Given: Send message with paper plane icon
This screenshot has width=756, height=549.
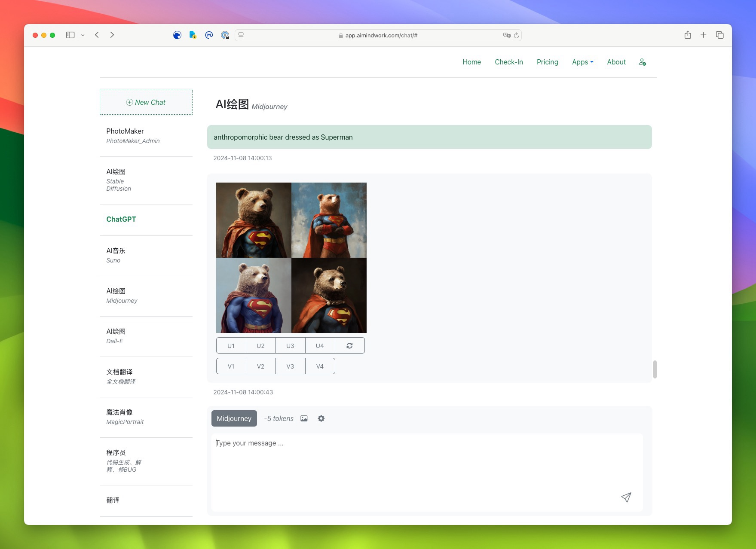Looking at the screenshot, I should pyautogui.click(x=626, y=497).
